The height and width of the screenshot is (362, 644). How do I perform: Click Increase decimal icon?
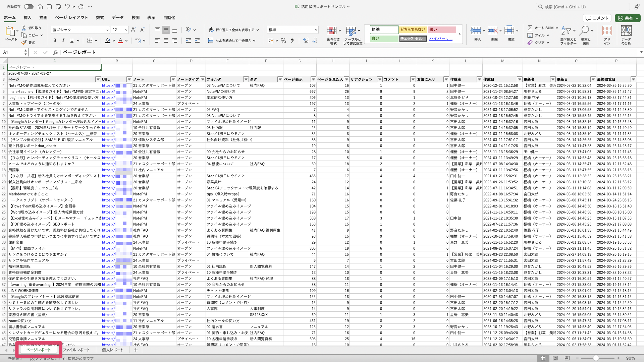(x=306, y=41)
